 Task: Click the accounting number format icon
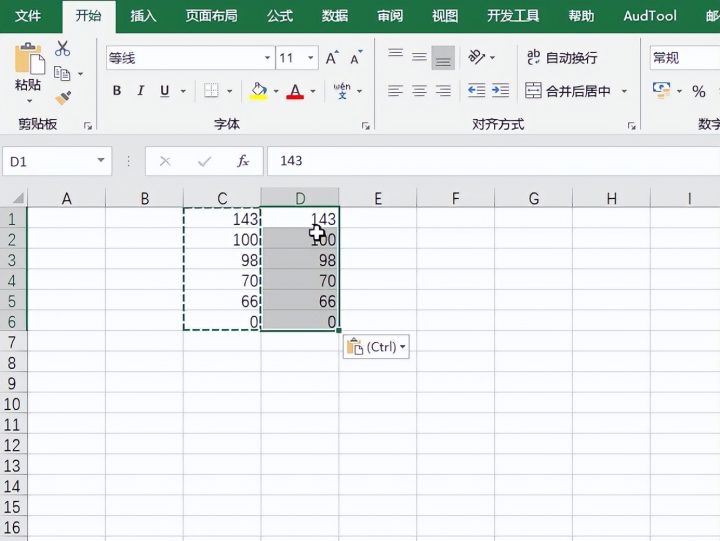(661, 90)
